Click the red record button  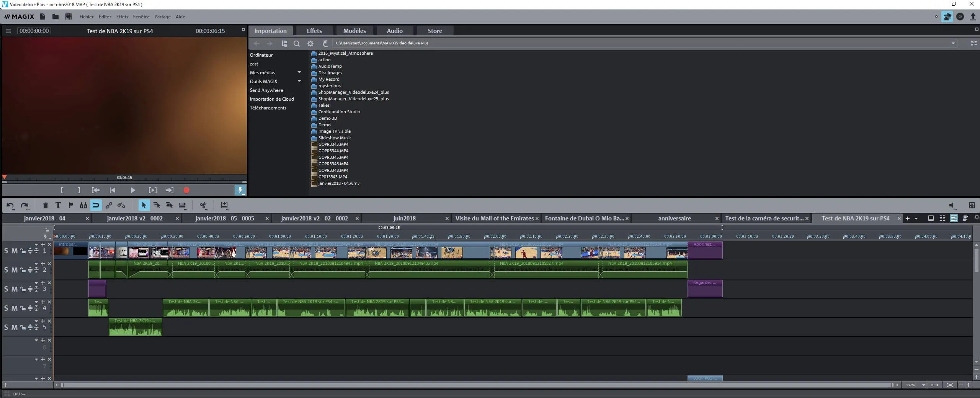[x=186, y=190]
